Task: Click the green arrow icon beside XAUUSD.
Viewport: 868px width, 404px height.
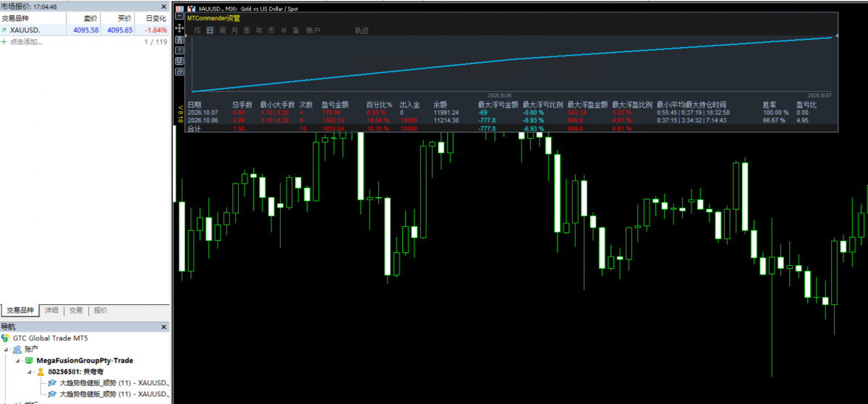Action: click(4, 30)
